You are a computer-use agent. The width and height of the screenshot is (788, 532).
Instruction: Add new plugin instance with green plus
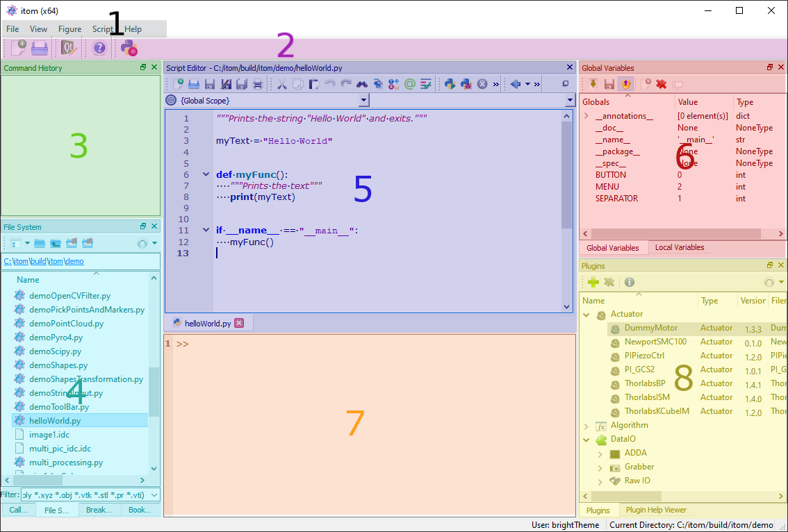593,283
